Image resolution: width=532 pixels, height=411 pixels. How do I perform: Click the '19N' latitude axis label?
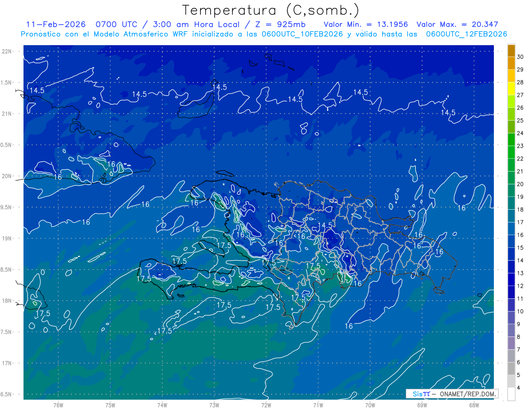(7, 239)
